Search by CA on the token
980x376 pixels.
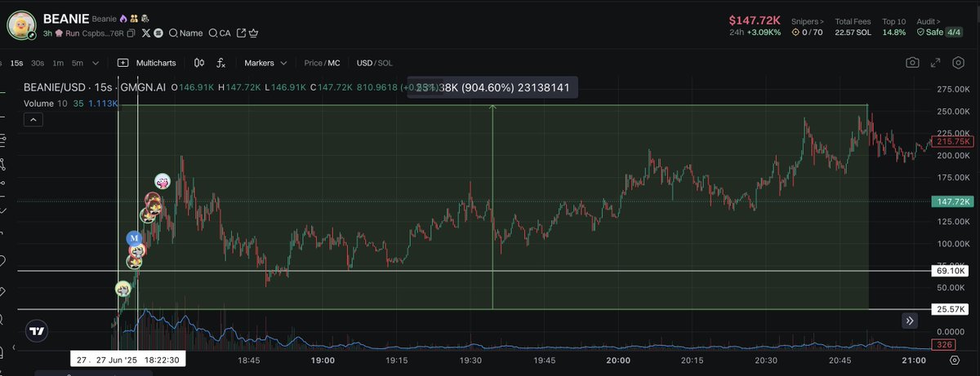pos(220,33)
